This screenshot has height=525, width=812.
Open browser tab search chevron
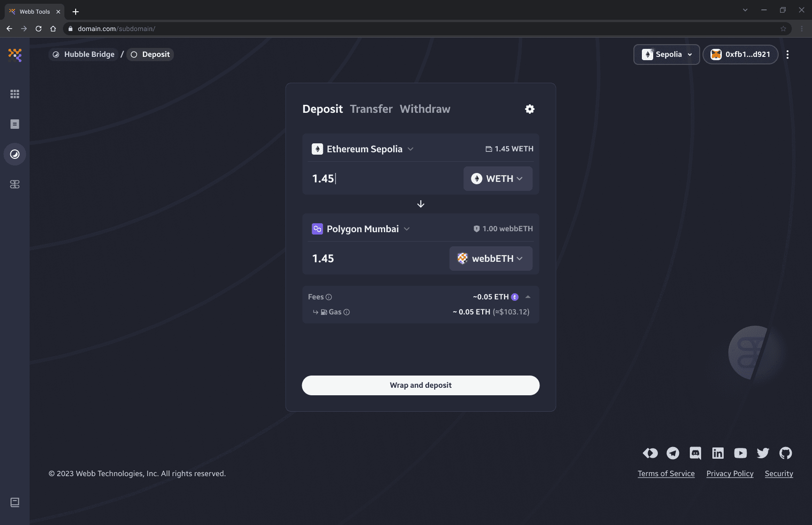click(745, 10)
